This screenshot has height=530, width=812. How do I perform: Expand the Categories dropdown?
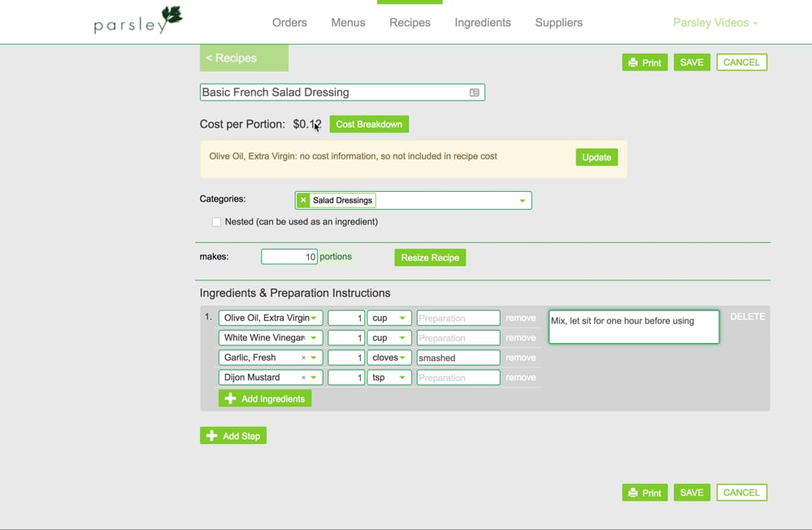pyautogui.click(x=521, y=199)
